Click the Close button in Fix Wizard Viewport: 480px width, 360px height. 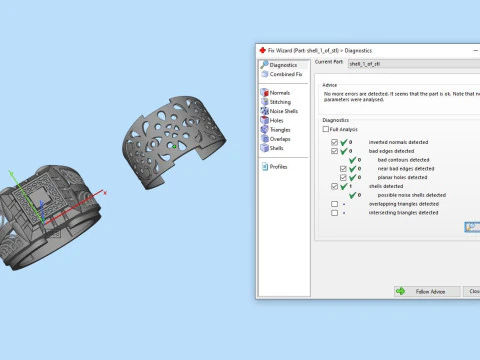click(472, 291)
